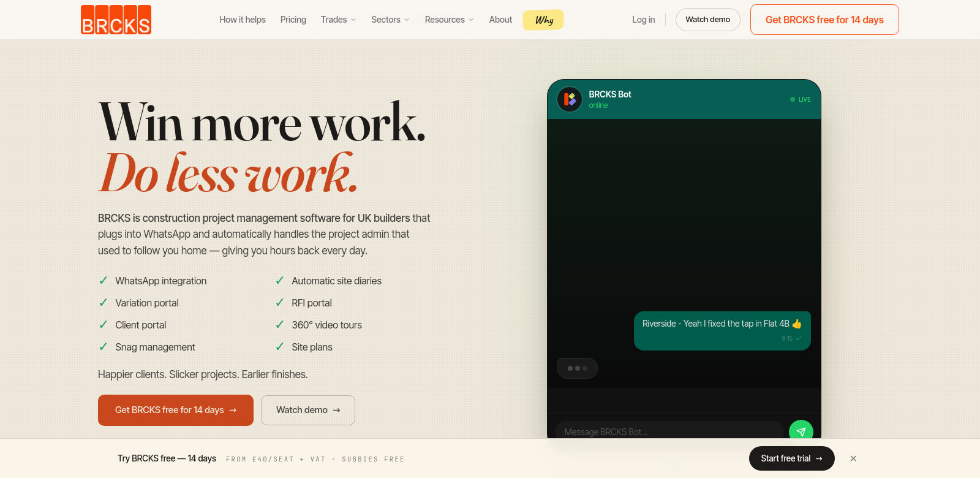
Task: Click the Try BRCKS free — 14 days text
Action: pos(167,458)
